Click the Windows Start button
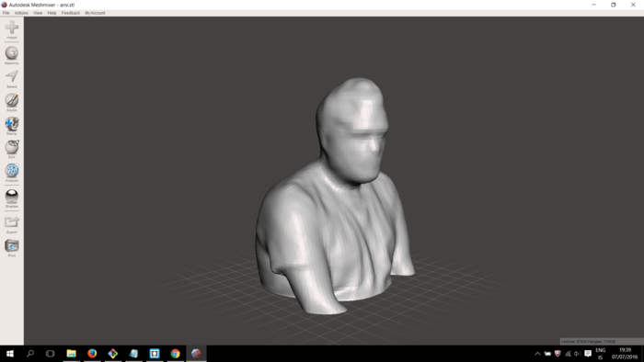Image resolution: width=644 pixels, height=362 pixels. [x=10, y=354]
